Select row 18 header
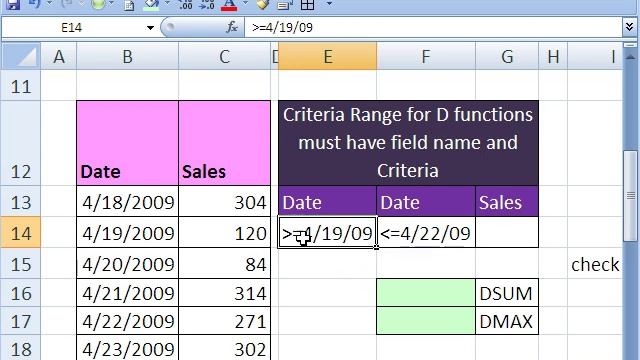Viewport: 640px width, 360px height. pos(20,348)
